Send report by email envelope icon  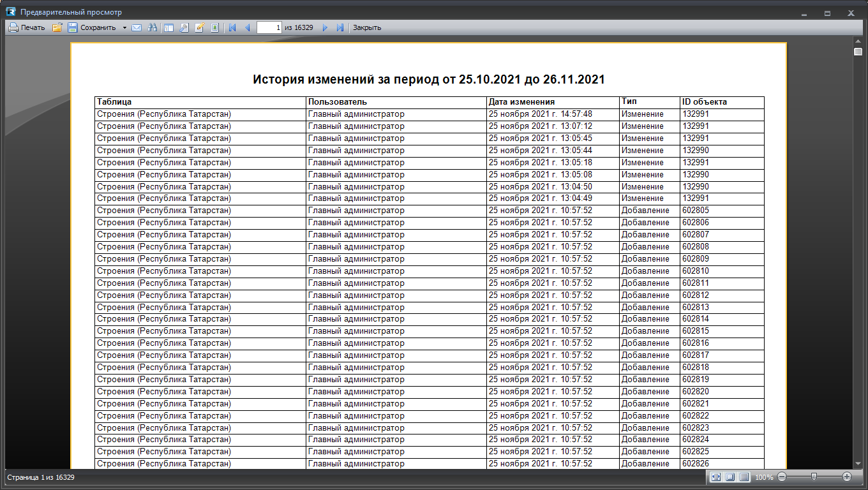(137, 27)
